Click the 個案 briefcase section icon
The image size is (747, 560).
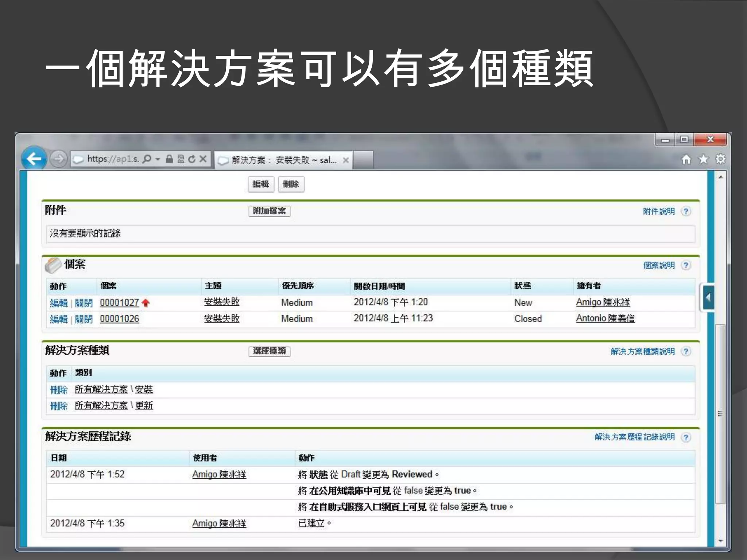53,265
